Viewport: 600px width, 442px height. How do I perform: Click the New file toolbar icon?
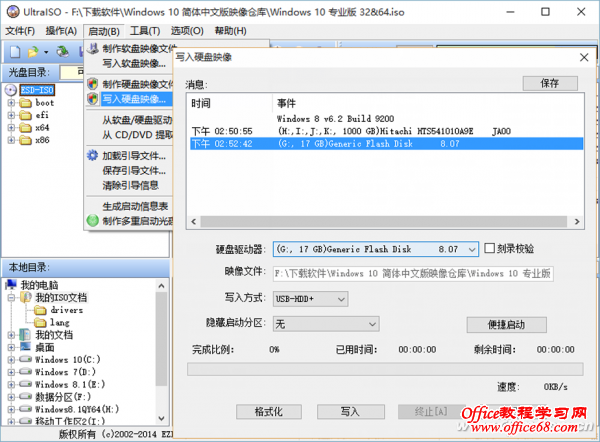[x=15, y=52]
